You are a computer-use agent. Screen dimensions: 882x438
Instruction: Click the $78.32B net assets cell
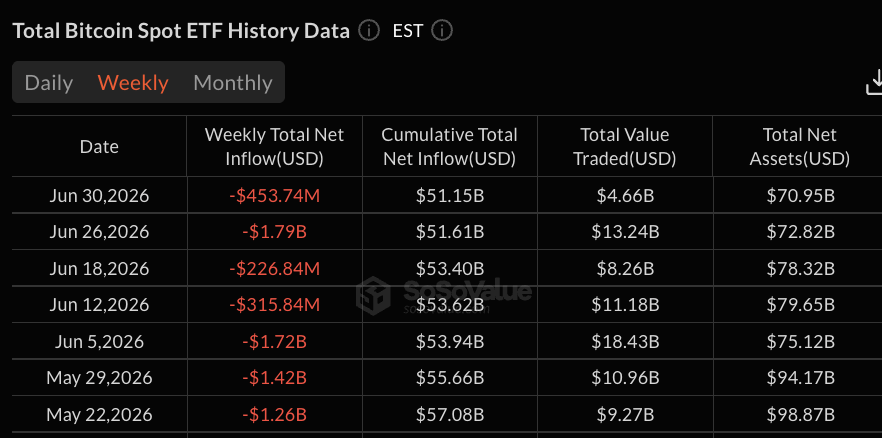(800, 268)
